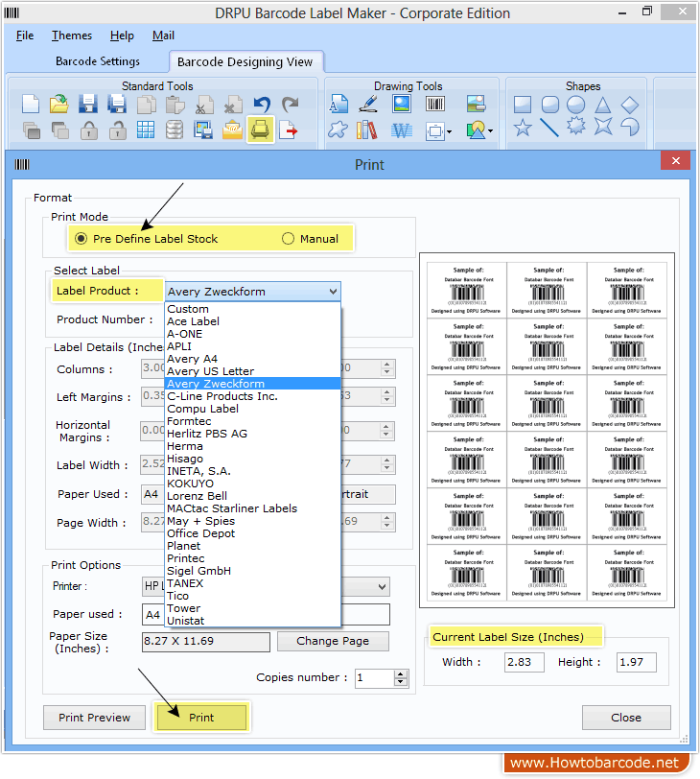Pick C-Line Products Inc. from the list
700x779 pixels.
253,396
